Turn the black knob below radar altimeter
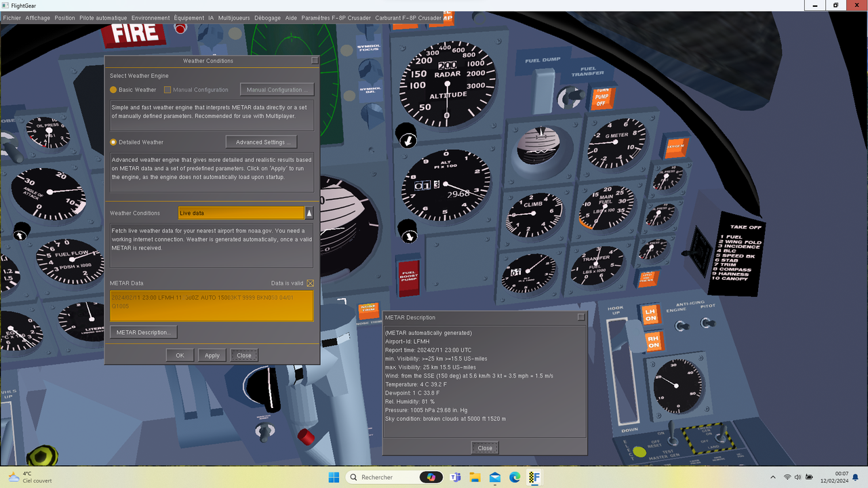Screen dimensions: 868x488 408,135
